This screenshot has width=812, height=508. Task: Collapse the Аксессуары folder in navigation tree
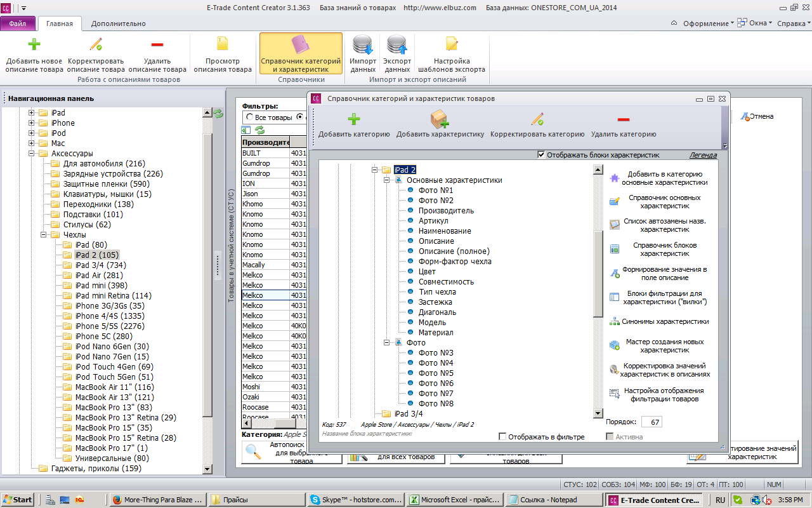31,154
